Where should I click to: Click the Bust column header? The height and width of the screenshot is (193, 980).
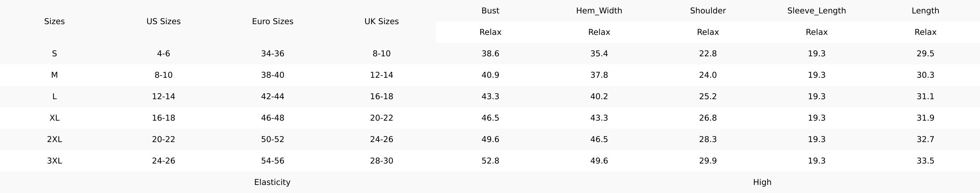tap(490, 11)
